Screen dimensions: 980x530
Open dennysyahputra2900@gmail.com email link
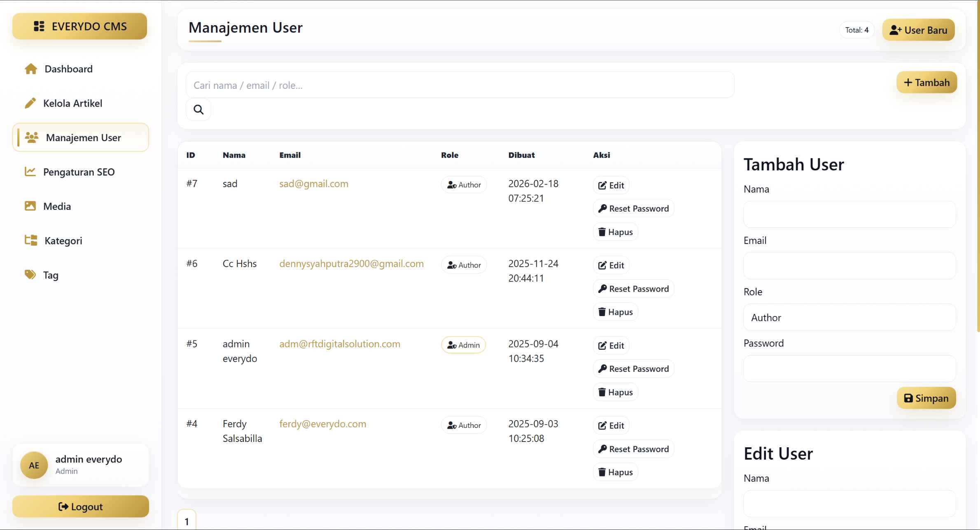[351, 263]
